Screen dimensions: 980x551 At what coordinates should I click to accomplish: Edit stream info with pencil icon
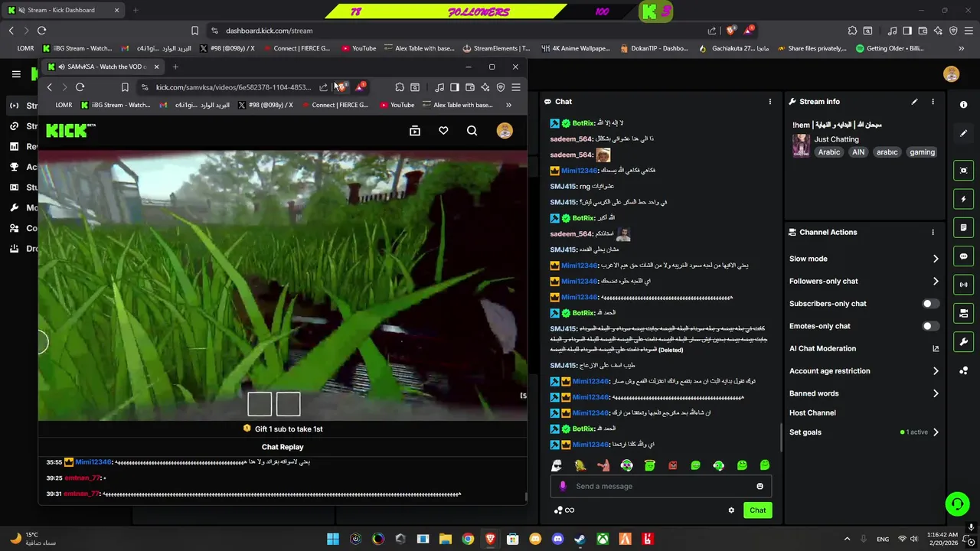coord(914,101)
